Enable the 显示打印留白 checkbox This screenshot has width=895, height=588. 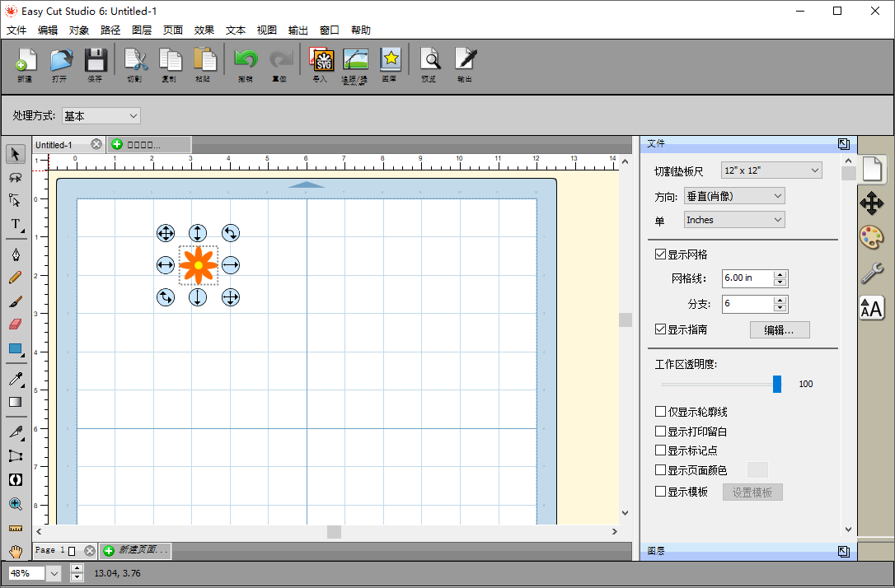(x=660, y=432)
